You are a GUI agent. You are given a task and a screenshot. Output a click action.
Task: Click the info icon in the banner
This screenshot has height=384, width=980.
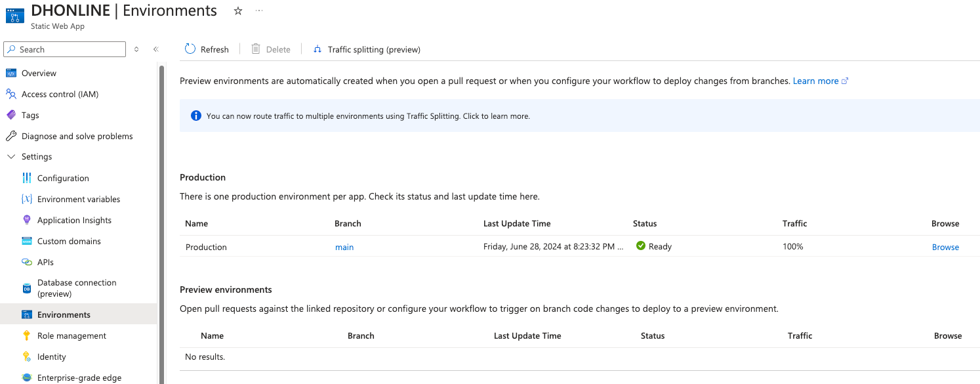tap(195, 116)
